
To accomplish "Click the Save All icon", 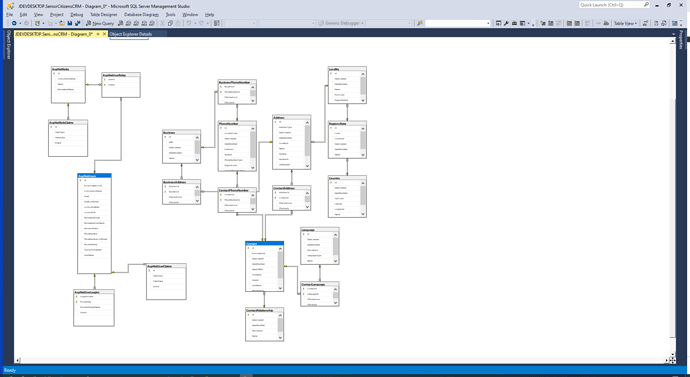I will click(77, 23).
